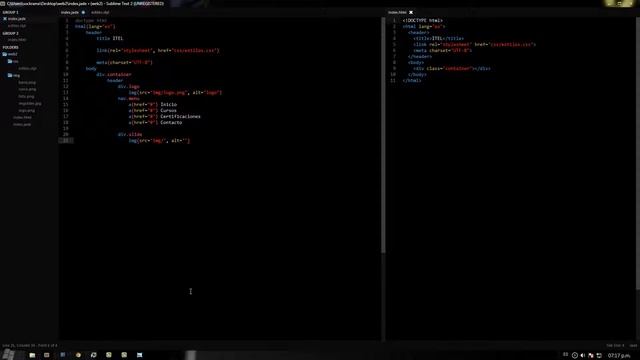This screenshot has width=640, height=360.
Task: Select the index.html tab in right pane
Action: coord(397,12)
